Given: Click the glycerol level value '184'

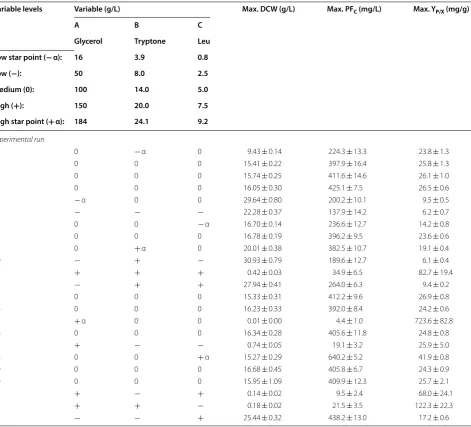Looking at the screenshot, I should (80, 122).
